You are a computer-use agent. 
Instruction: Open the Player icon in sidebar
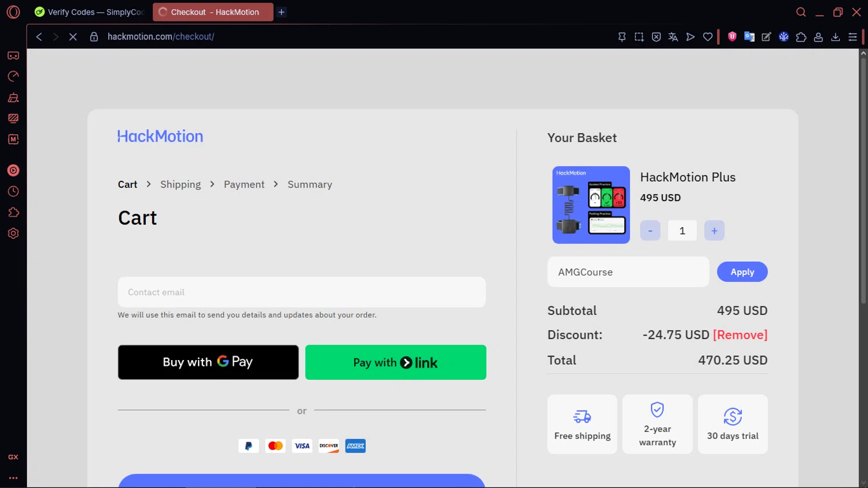(13, 170)
